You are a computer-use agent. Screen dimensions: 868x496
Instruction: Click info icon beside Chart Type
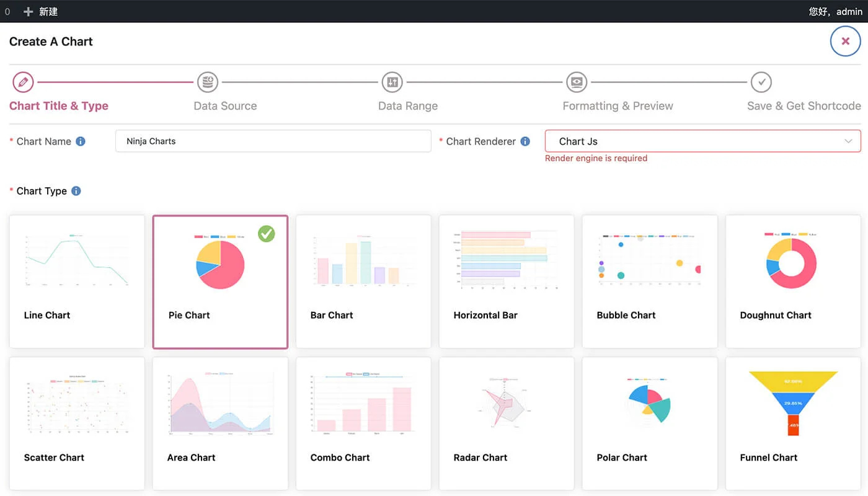[76, 191]
